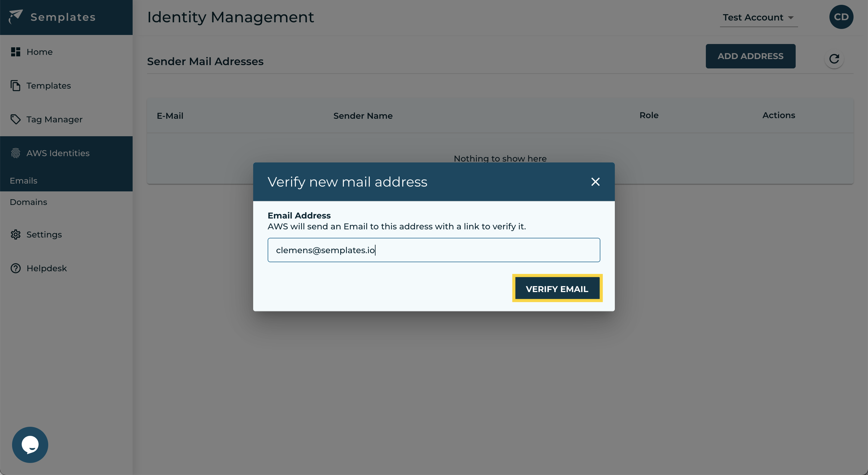868x475 pixels.
Task: Refresh the sender addresses list
Action: point(834,59)
